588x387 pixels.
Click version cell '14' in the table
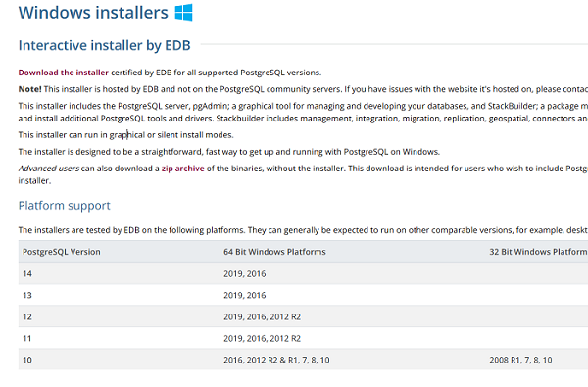[x=27, y=273]
